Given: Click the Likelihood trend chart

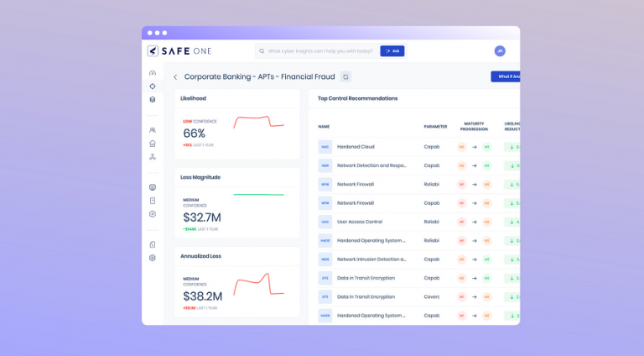Looking at the screenshot, I should (x=258, y=123).
